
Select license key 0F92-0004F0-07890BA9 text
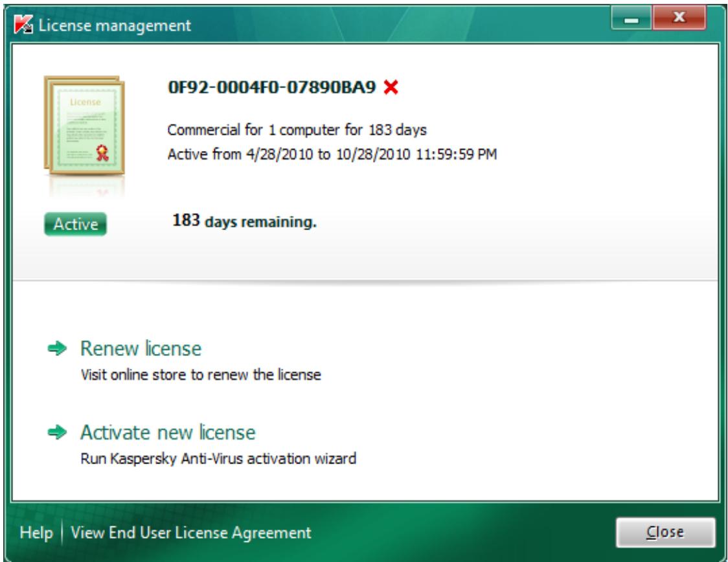coord(271,87)
